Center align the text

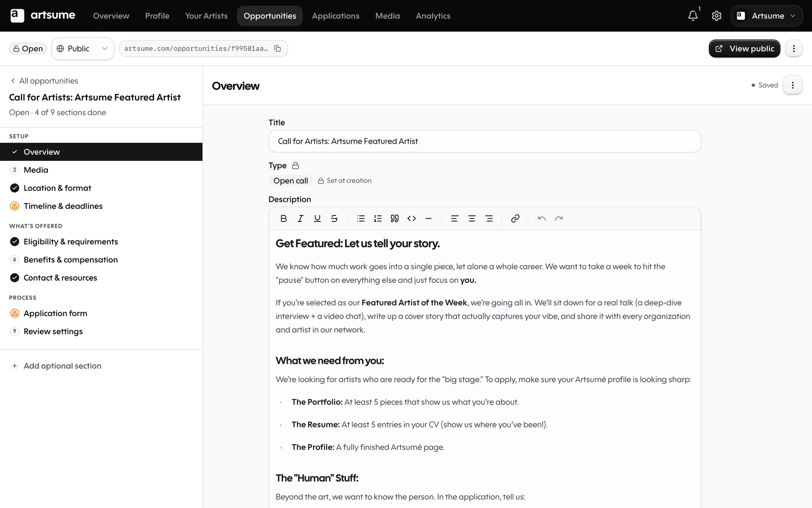click(472, 218)
